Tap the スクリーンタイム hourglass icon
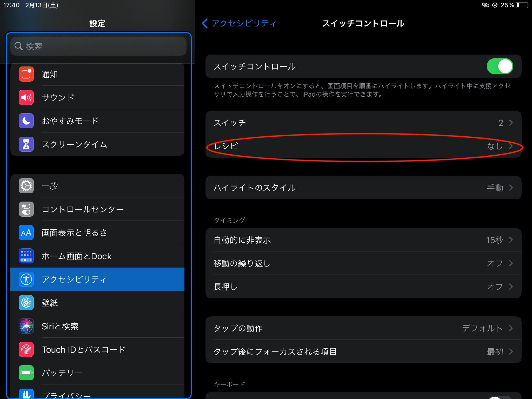The image size is (532, 399). (26, 144)
